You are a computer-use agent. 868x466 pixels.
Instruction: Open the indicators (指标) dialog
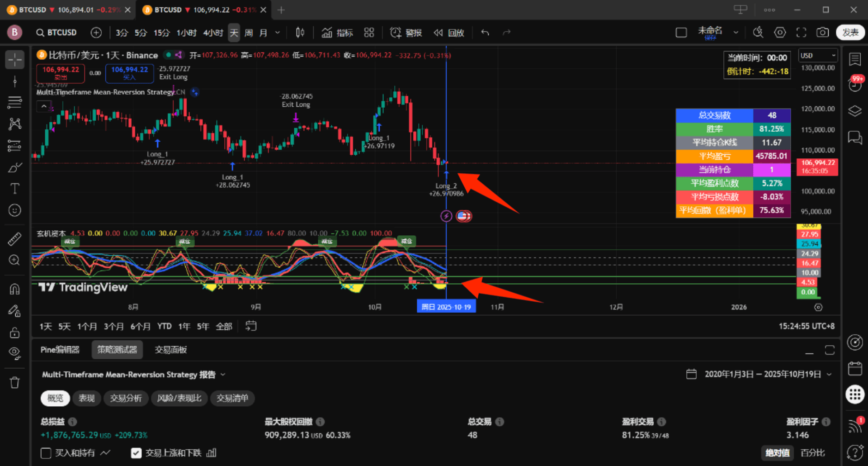tap(337, 33)
